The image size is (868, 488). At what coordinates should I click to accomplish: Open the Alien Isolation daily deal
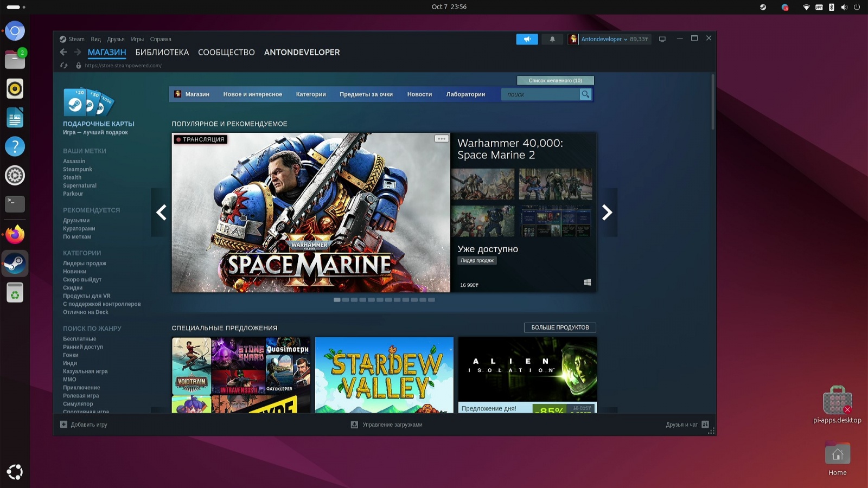[x=527, y=375]
